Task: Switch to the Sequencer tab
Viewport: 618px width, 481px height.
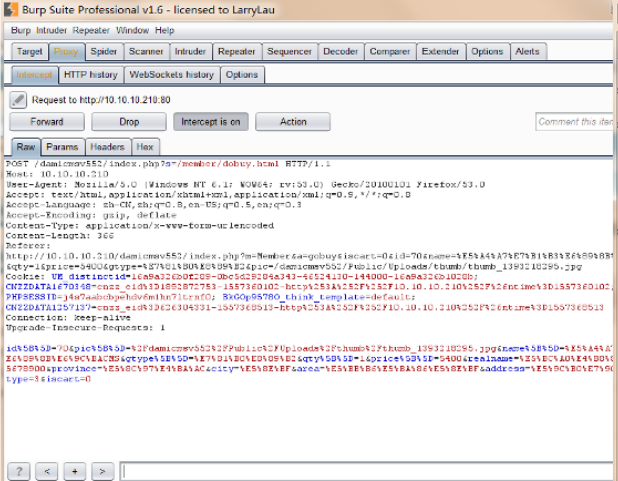Action: click(290, 52)
